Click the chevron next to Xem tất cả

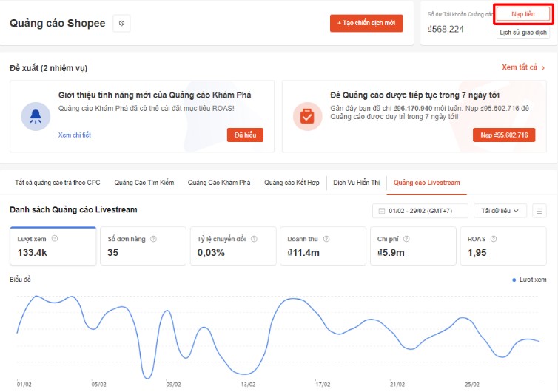[x=542, y=67]
